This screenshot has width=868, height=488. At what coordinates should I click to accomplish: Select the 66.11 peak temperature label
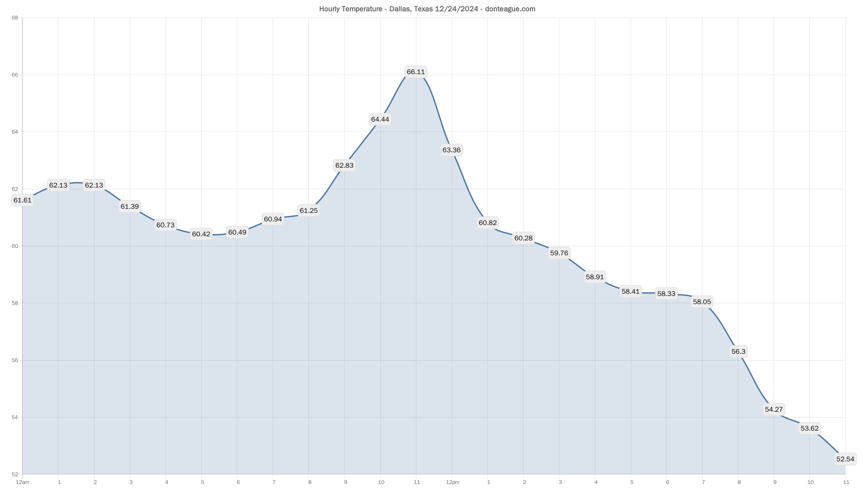(x=416, y=72)
